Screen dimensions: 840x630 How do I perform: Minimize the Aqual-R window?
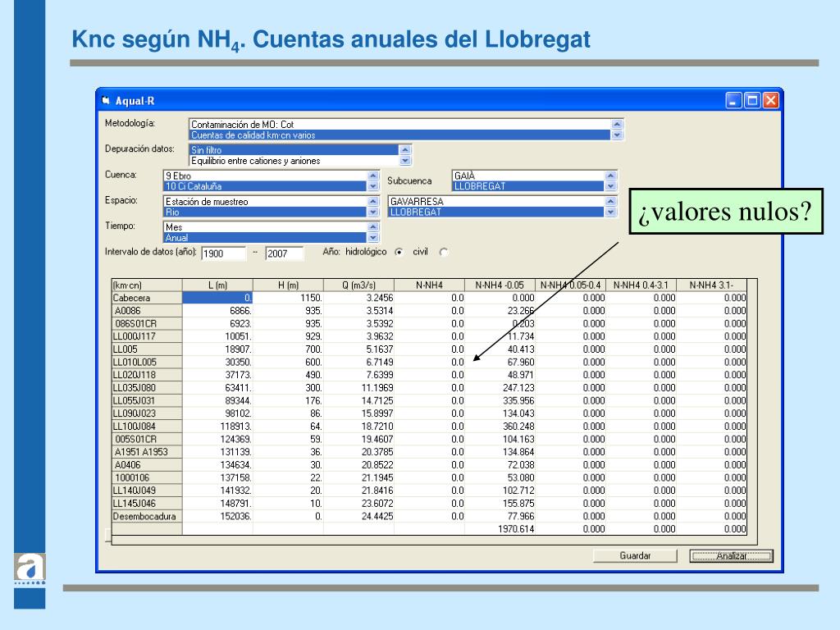click(733, 100)
